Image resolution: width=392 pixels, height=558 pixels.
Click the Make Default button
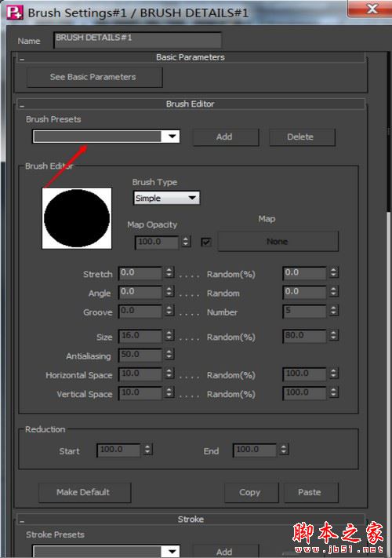coord(84,493)
